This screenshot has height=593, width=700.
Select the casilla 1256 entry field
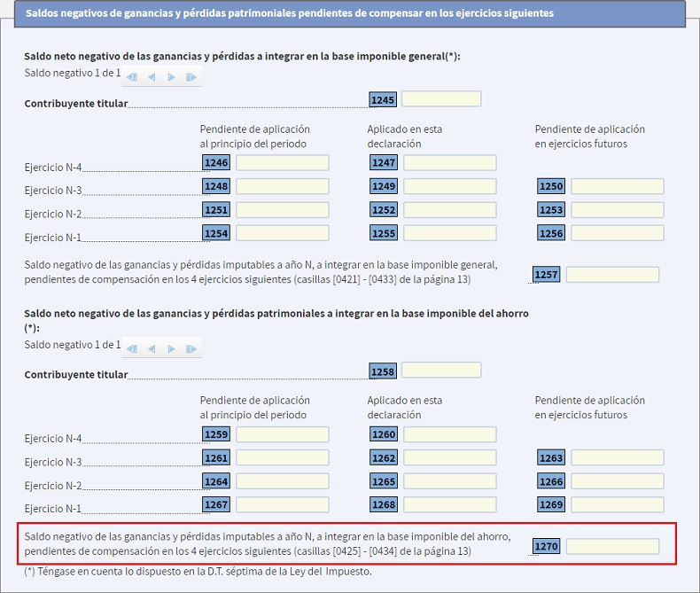[x=618, y=233]
